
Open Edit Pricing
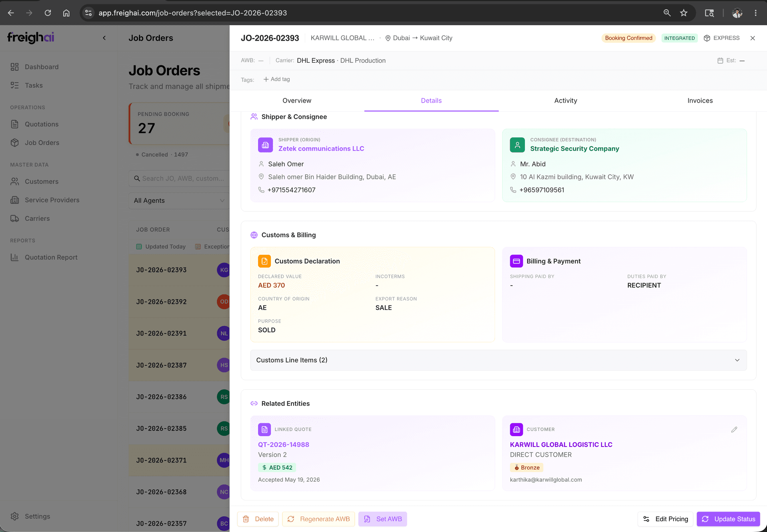[x=666, y=519]
